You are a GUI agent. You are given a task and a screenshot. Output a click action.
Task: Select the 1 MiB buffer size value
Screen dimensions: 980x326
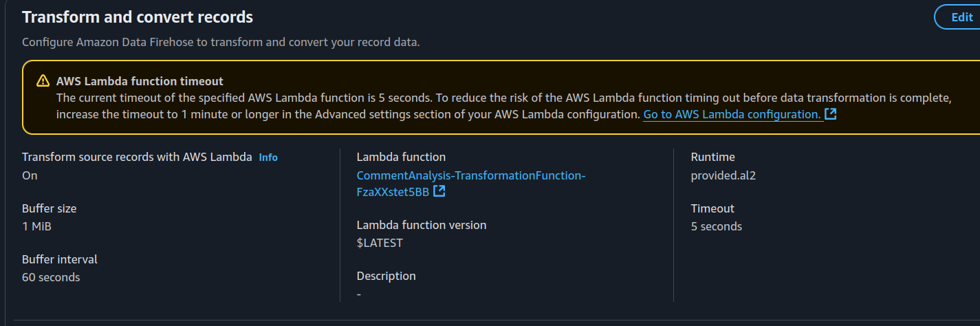coord(36,226)
